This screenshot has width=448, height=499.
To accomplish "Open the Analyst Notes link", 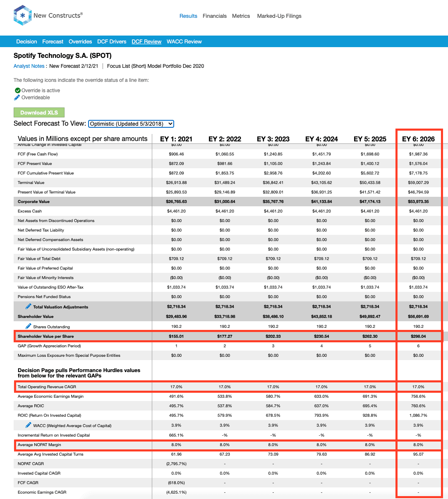I will [29, 66].
